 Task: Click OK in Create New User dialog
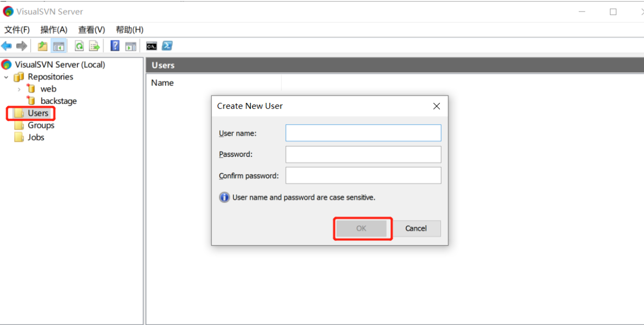coord(362,228)
